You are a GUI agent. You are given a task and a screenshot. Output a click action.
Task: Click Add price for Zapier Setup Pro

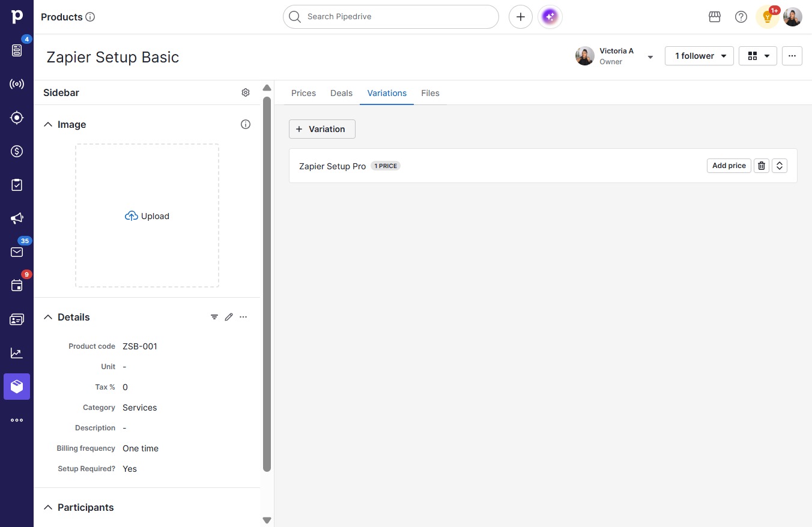click(x=729, y=166)
